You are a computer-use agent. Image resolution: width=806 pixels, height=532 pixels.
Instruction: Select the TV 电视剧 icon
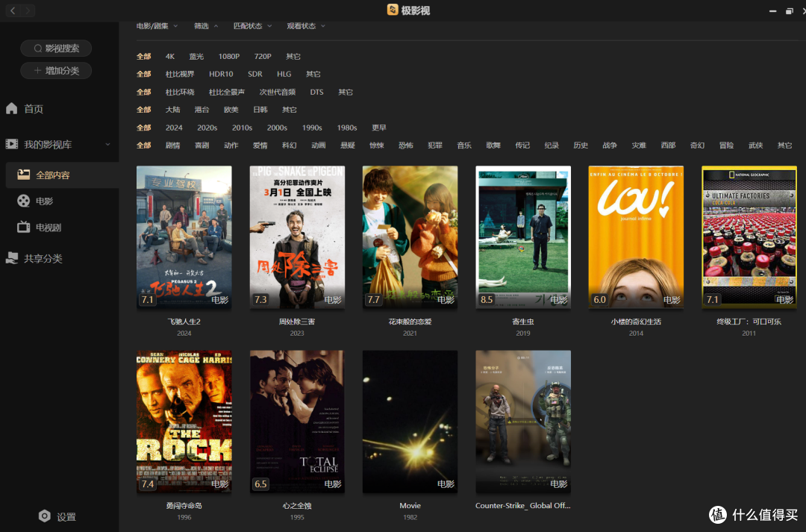pos(24,227)
